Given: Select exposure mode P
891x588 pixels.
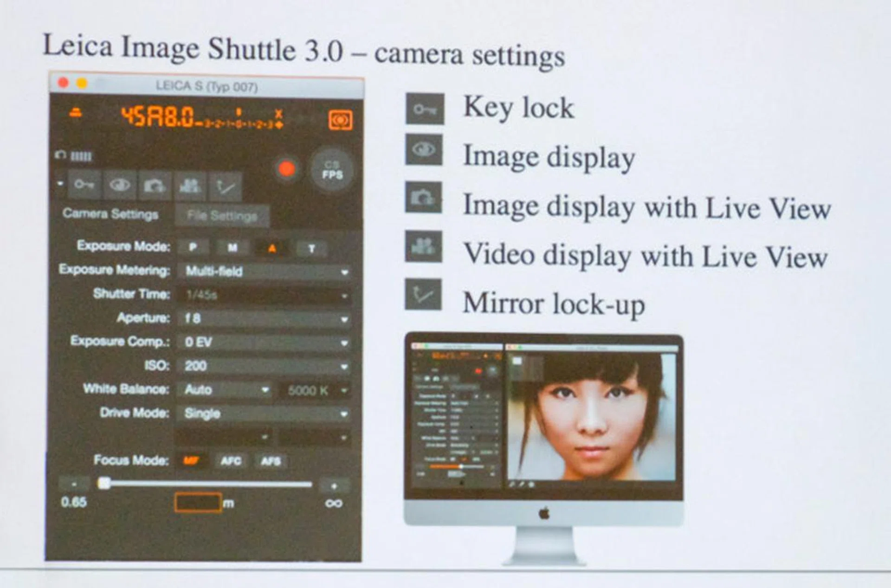Looking at the screenshot, I should (193, 247).
